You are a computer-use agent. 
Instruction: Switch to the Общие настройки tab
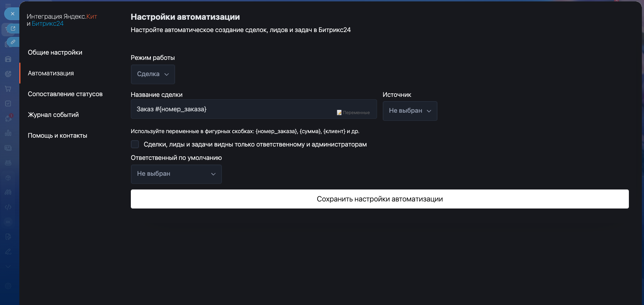pos(55,52)
